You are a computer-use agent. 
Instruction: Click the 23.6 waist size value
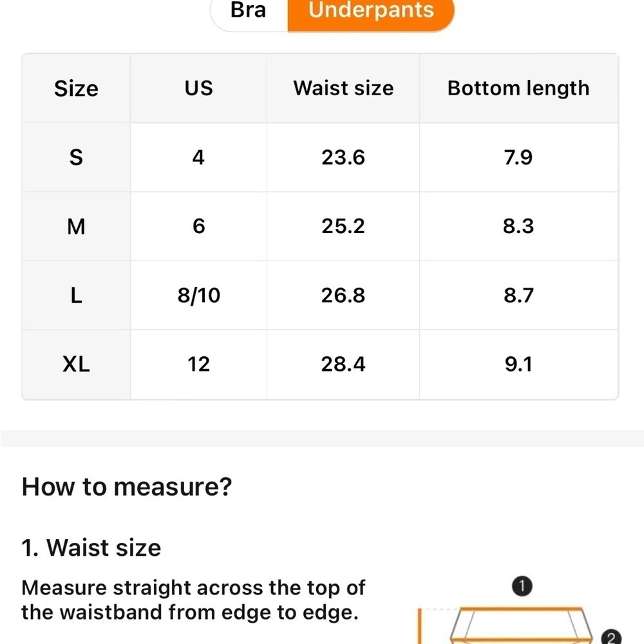tap(343, 157)
